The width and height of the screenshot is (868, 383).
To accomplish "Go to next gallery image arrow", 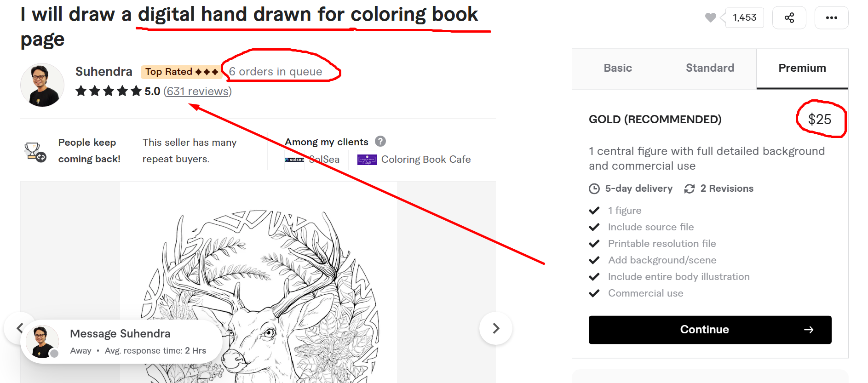I will 495,328.
